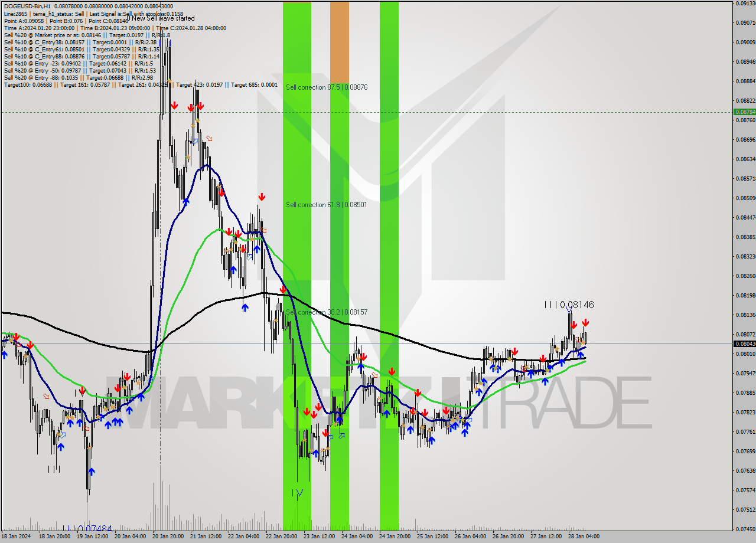The height and width of the screenshot is (543, 756).
Task: Click the '20 Jan 04:00' time axis label
Action: click(129, 537)
